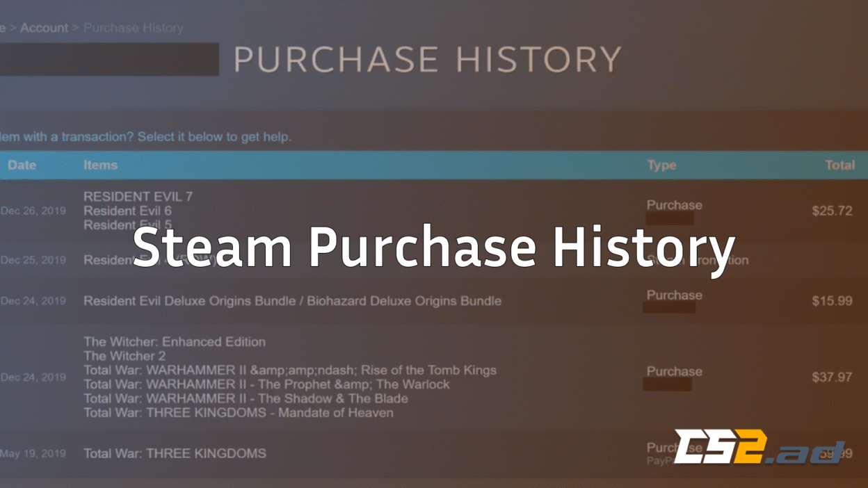Click the $37.97 total amount

tap(832, 377)
